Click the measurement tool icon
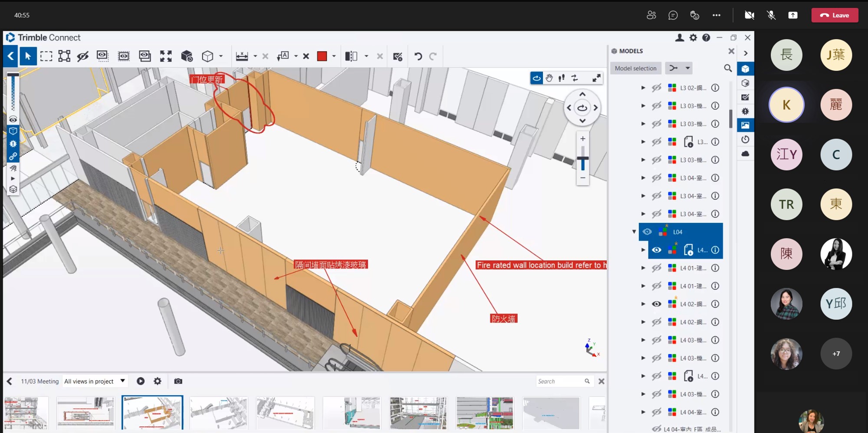 coord(242,56)
